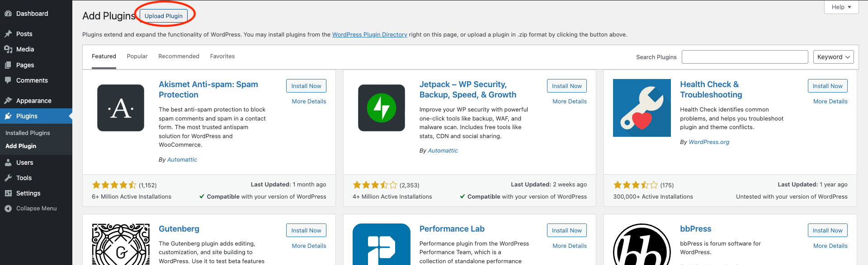
Task: Open Appearance paintbrush icon
Action: pyautogui.click(x=8, y=101)
